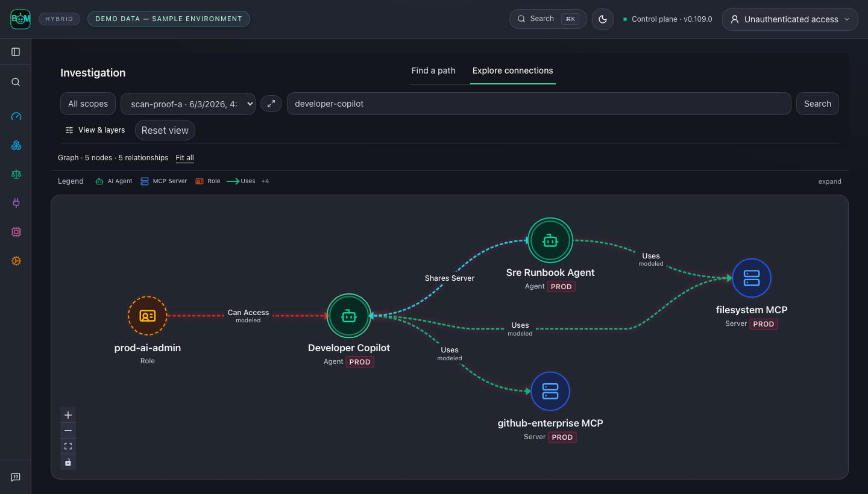
Task: Select the github-enterprise MCP server node
Action: coord(550,392)
